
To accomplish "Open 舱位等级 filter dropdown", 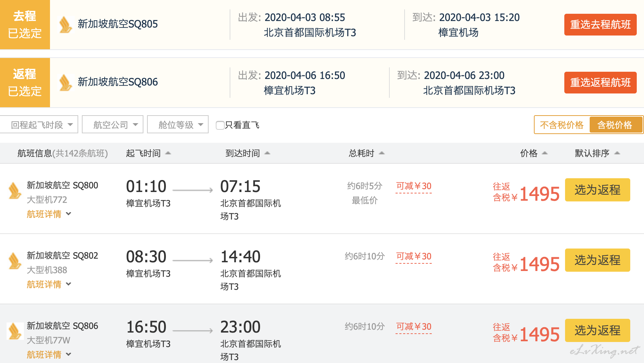I will tap(178, 125).
